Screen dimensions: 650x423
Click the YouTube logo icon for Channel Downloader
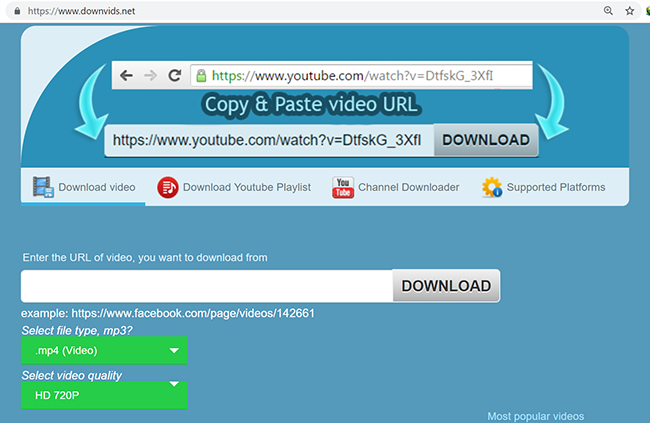[x=343, y=187]
